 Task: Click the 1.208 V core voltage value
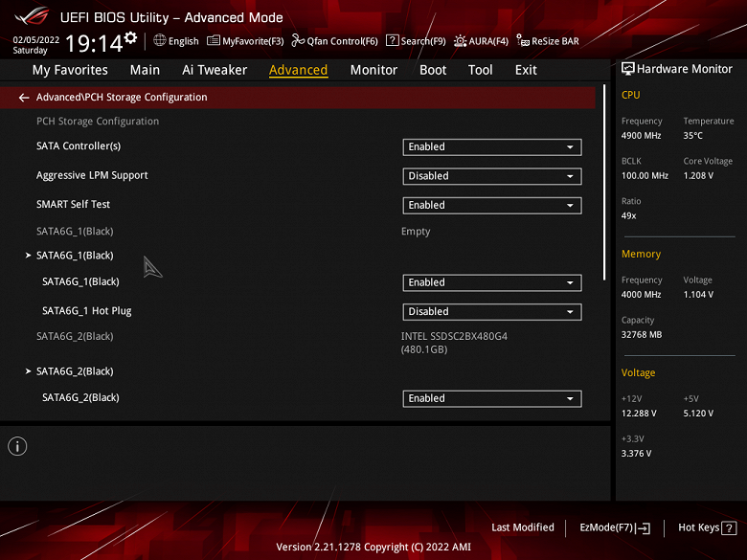point(698,176)
